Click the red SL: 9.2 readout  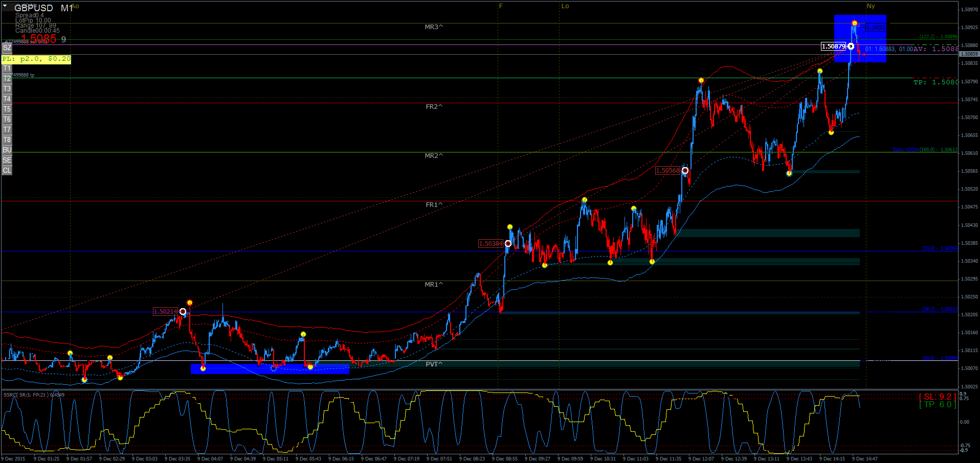pos(938,397)
